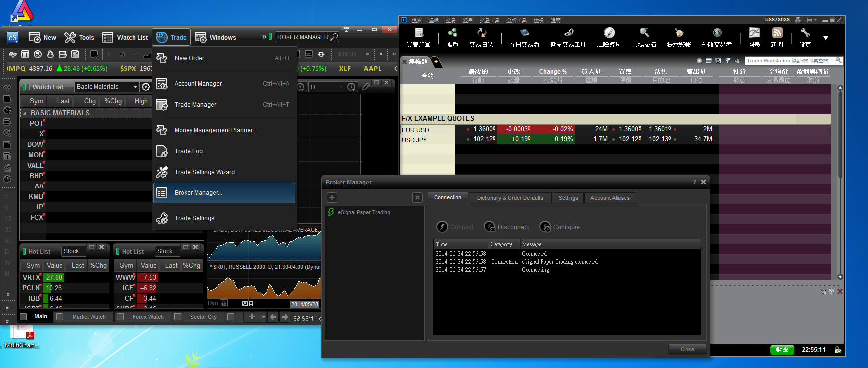868x368 pixels.
Task: Click the flame toolbar icon
Action: (50, 54)
